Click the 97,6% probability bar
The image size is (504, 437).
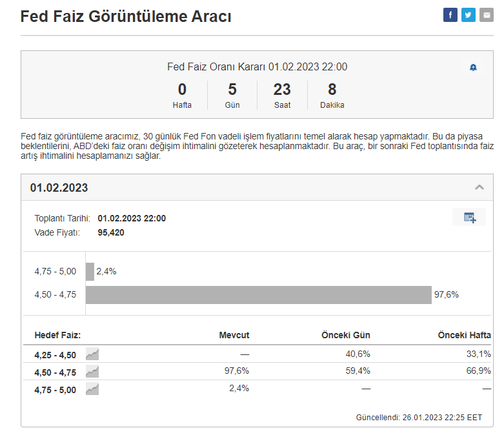(258, 294)
